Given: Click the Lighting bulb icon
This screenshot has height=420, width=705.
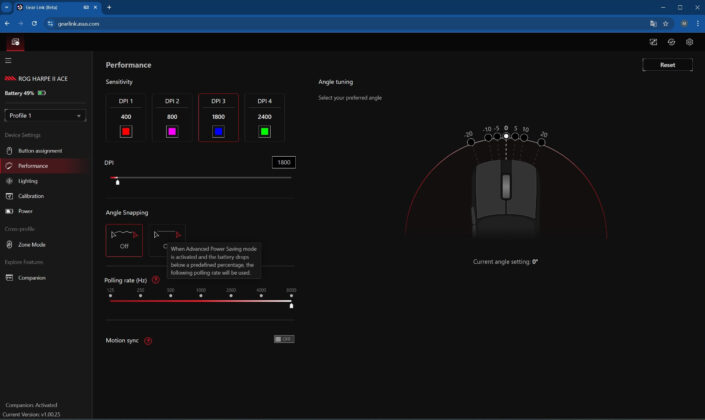Looking at the screenshot, I should click(x=9, y=181).
